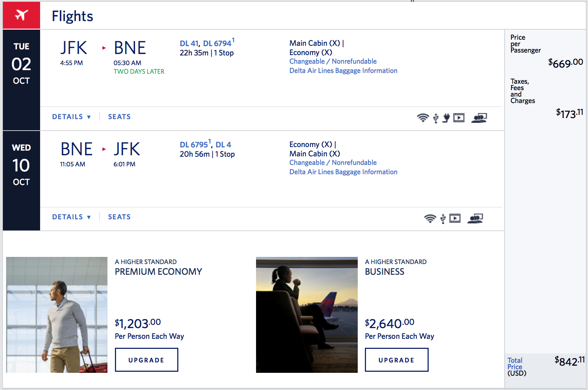Click Wi-Fi icon on JFK to BNE flight

click(x=423, y=118)
